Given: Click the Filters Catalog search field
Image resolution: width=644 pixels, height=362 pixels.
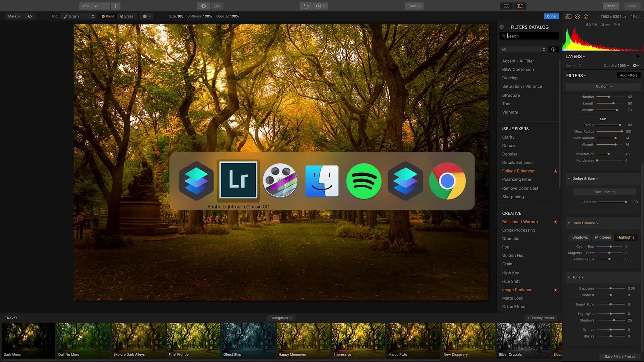Looking at the screenshot, I should (x=529, y=36).
